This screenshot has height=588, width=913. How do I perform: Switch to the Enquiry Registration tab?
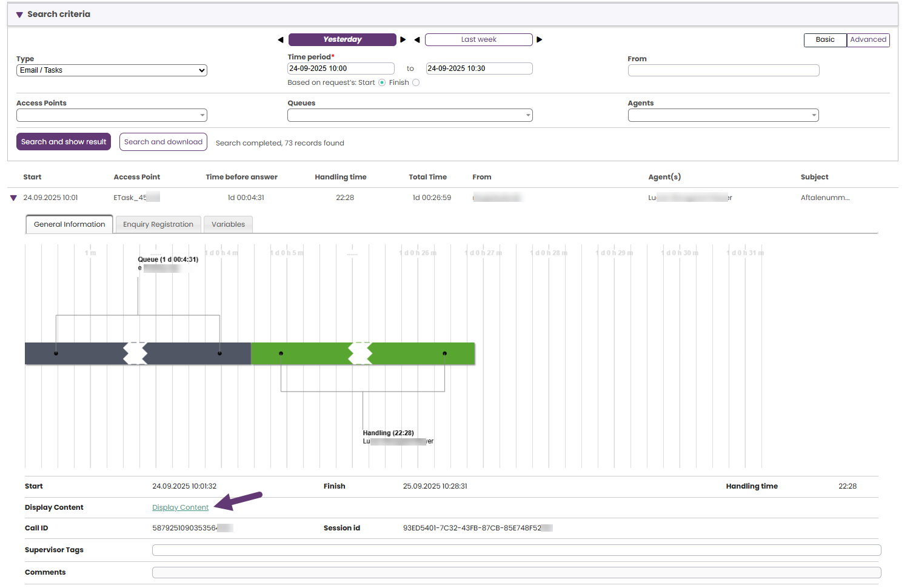tap(158, 224)
